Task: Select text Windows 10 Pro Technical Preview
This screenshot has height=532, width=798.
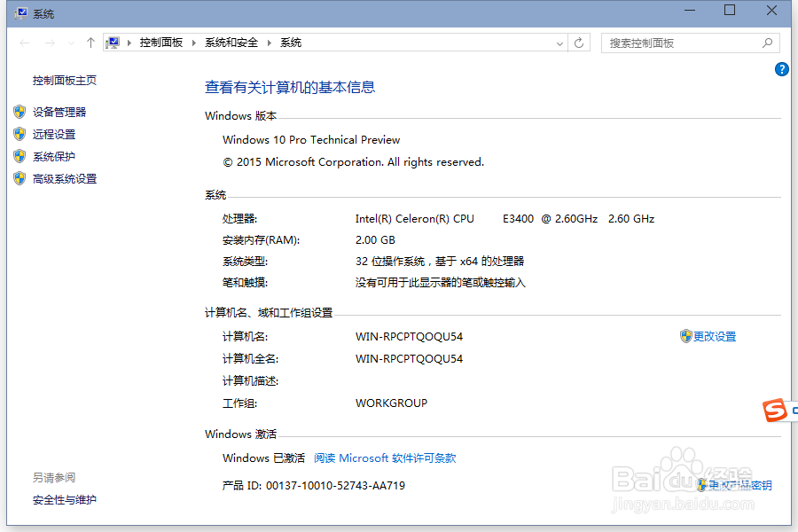Action: tap(311, 140)
